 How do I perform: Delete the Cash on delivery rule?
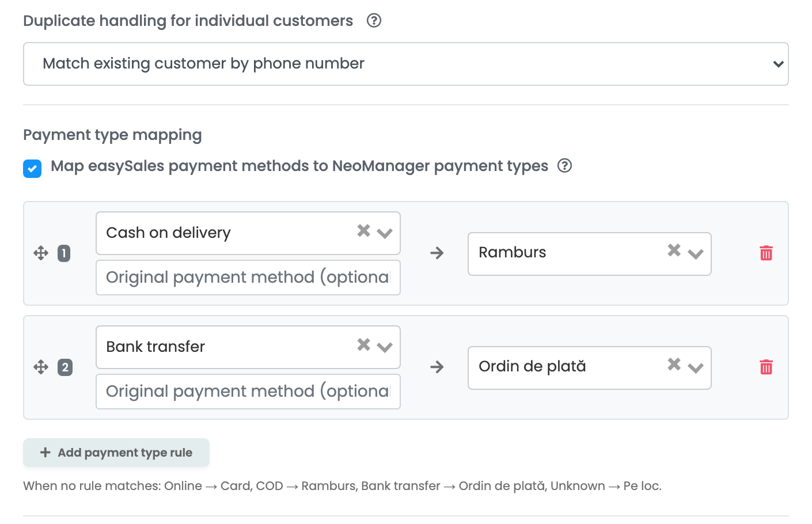tap(766, 253)
